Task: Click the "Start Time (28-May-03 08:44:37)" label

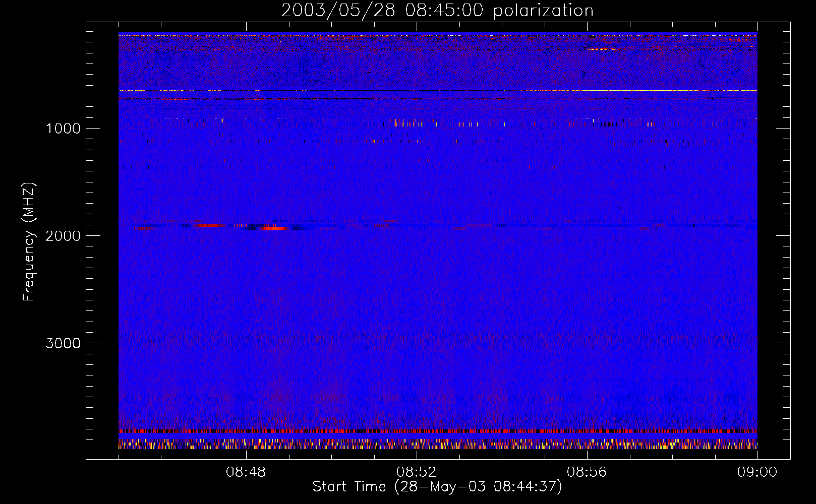Action: (x=437, y=487)
